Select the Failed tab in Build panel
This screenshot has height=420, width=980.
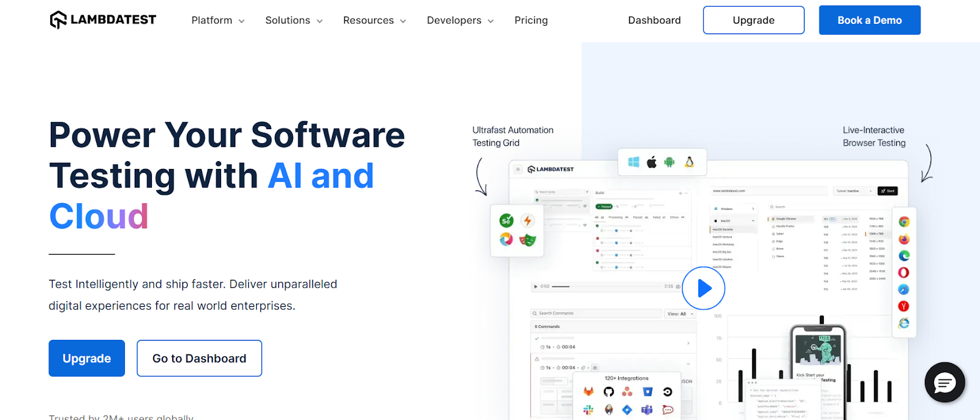pos(658,217)
